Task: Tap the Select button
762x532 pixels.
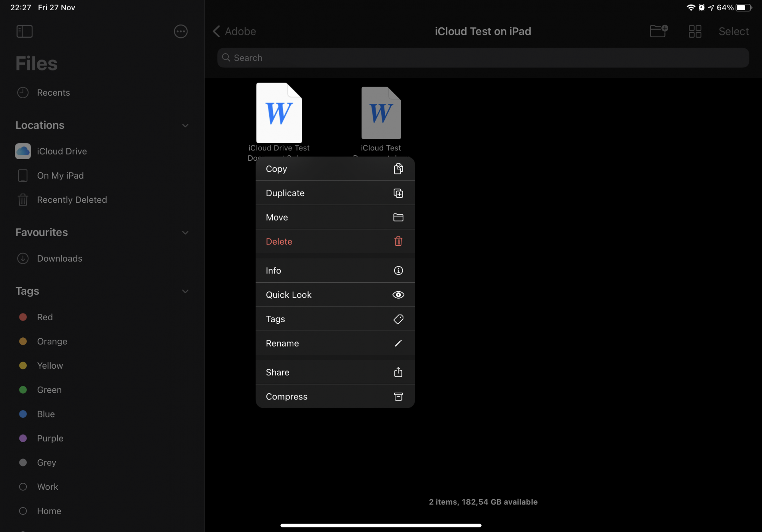Action: coord(733,31)
